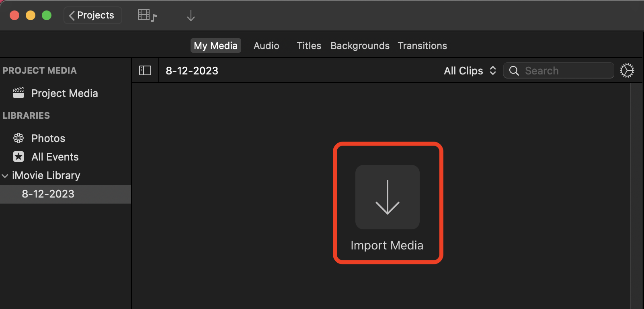Select the My Media tab
This screenshot has width=644, height=309.
coord(215,45)
